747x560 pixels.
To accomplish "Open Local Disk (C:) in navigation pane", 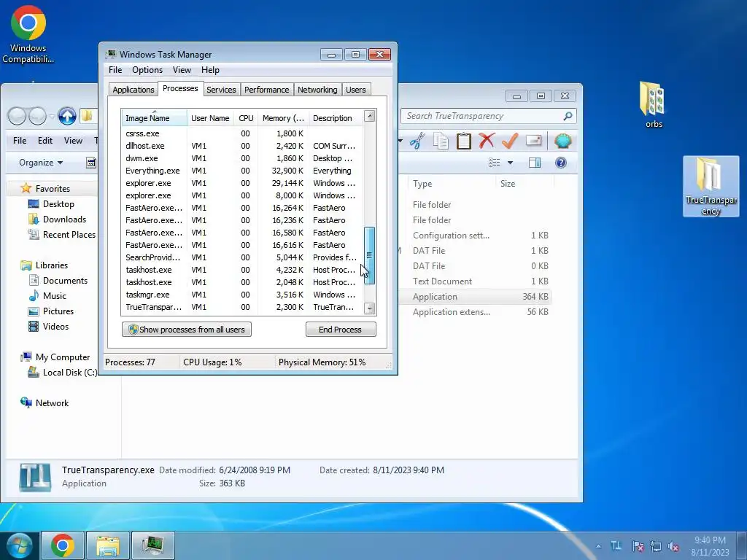I will pyautogui.click(x=63, y=373).
